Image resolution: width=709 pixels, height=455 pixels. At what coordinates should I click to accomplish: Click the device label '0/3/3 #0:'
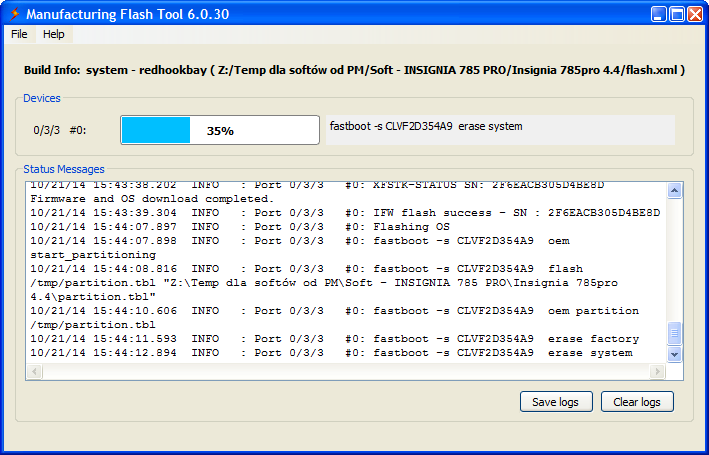tap(60, 131)
